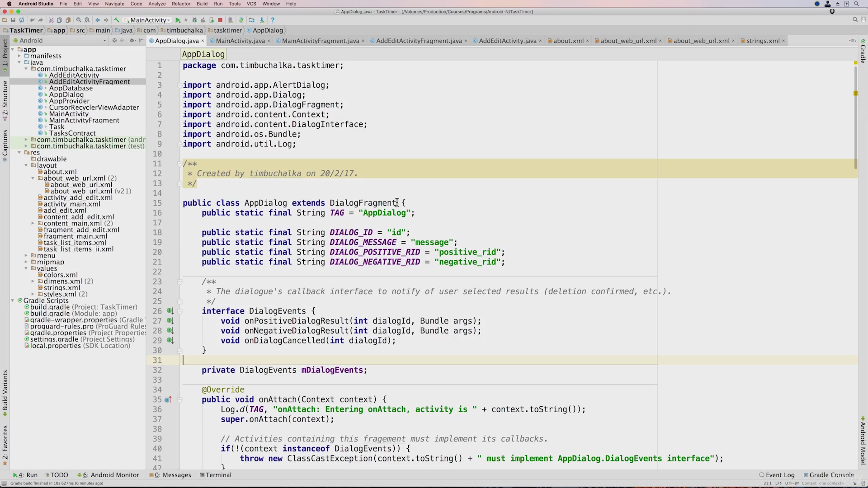Viewport: 868px width, 488px height.
Task: Click the editor vertical scrollbar thumb
Action: 855,117
